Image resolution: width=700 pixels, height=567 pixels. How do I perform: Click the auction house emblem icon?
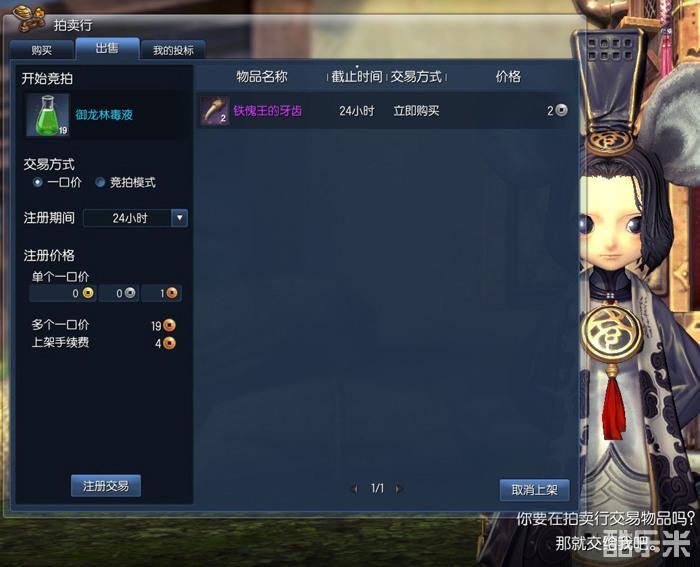(29, 19)
